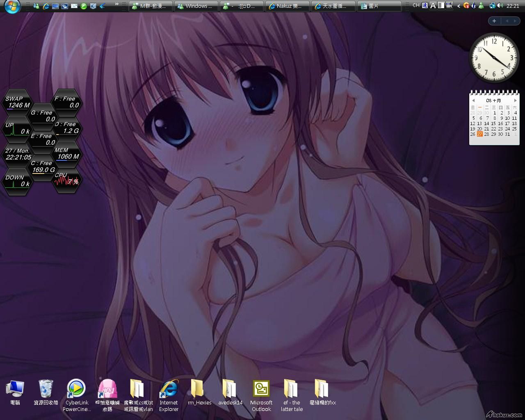This screenshot has width=525, height=420.
Task: Switch to Windows Live Messenger taskbar button
Action: [x=196, y=6]
